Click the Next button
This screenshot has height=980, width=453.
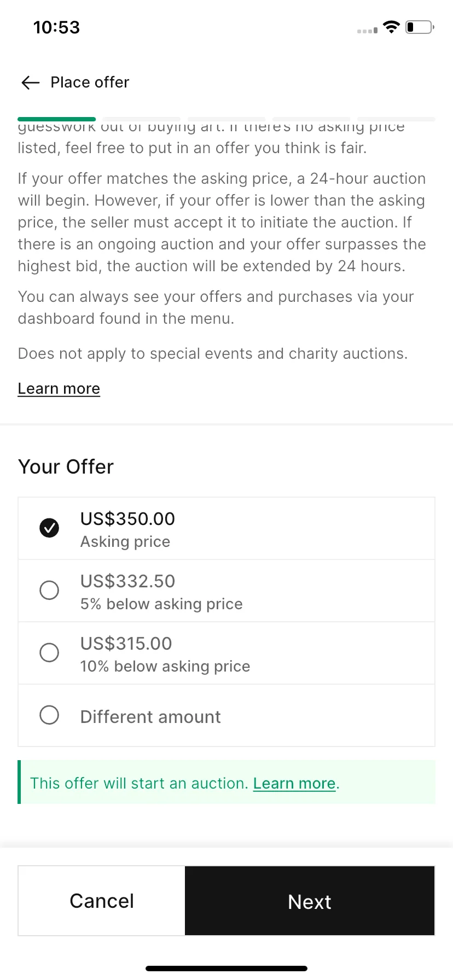pyautogui.click(x=310, y=901)
